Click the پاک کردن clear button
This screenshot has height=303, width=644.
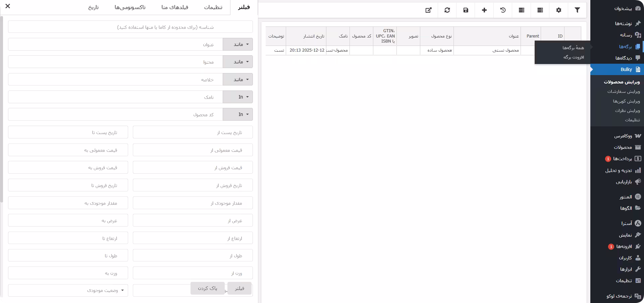(x=207, y=288)
